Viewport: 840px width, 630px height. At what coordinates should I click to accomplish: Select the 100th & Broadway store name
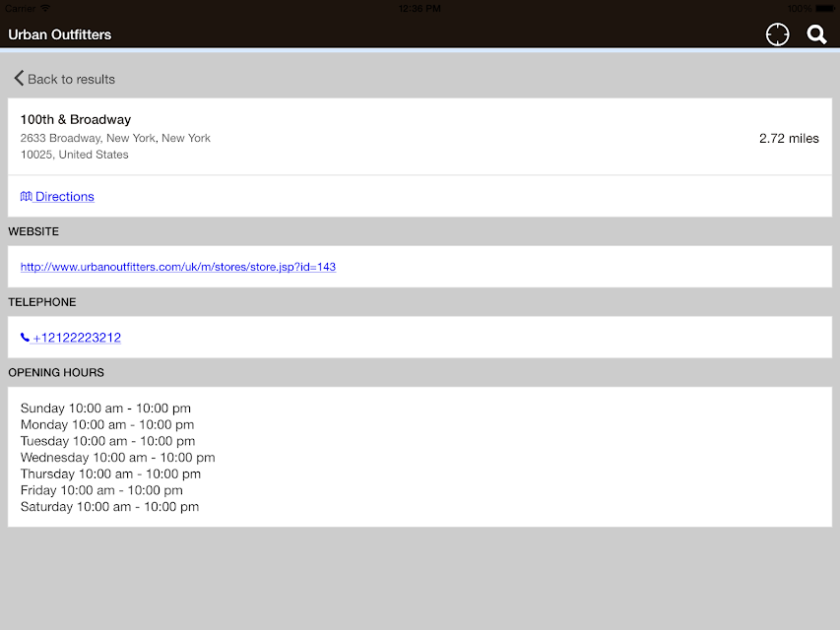coord(76,119)
